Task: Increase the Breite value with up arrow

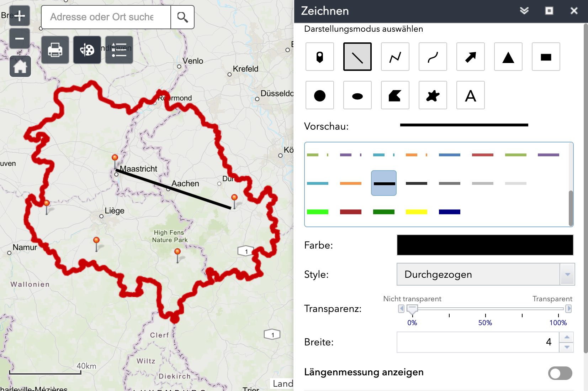Action: point(567,337)
